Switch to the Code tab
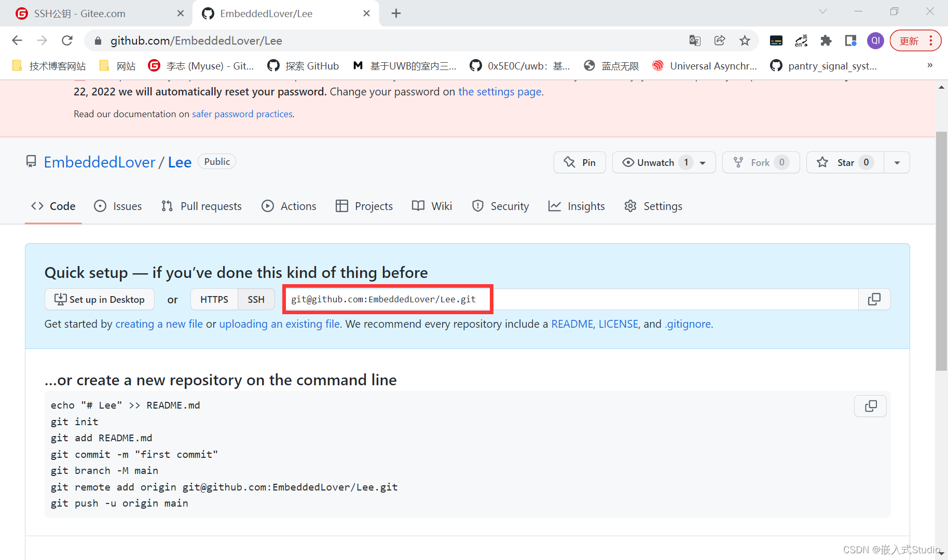Viewport: 948px width, 560px height. click(53, 206)
